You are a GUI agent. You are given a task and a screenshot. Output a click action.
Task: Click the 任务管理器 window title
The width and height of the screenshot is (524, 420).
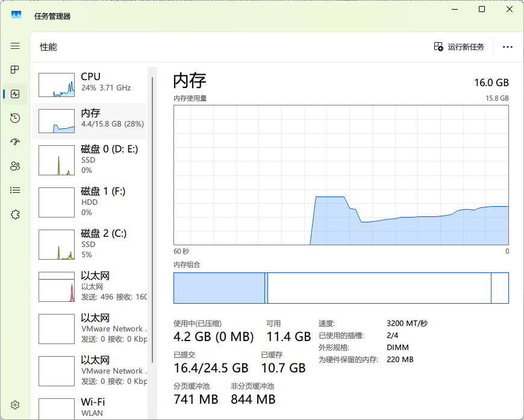(52, 16)
